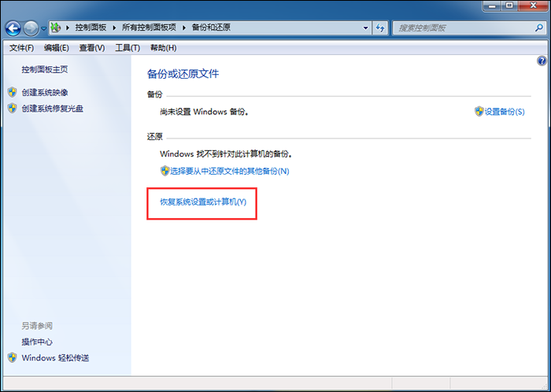This screenshot has width=551, height=392.
Task: Click shield icon beside 创建系统映像
Action: coord(13,92)
